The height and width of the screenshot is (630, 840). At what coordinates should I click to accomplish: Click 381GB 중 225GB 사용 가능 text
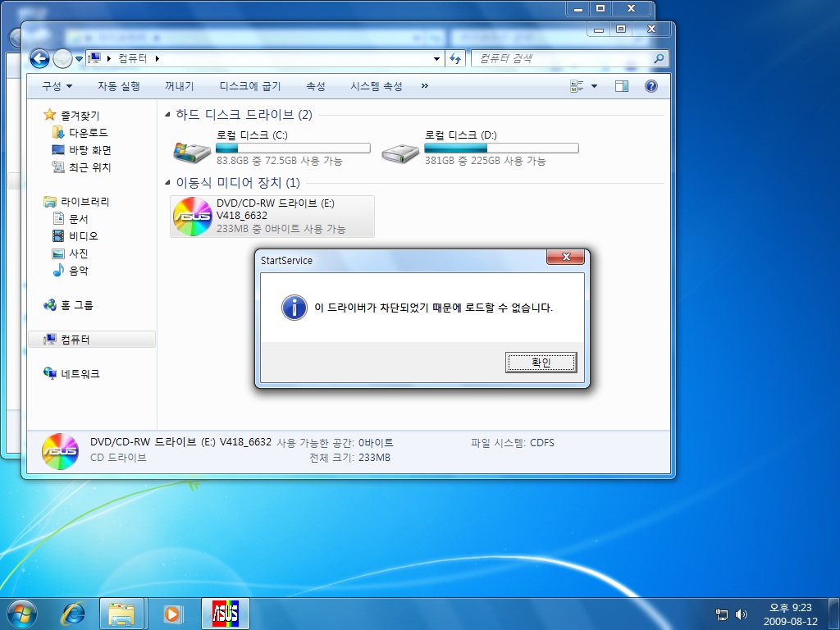(x=485, y=161)
